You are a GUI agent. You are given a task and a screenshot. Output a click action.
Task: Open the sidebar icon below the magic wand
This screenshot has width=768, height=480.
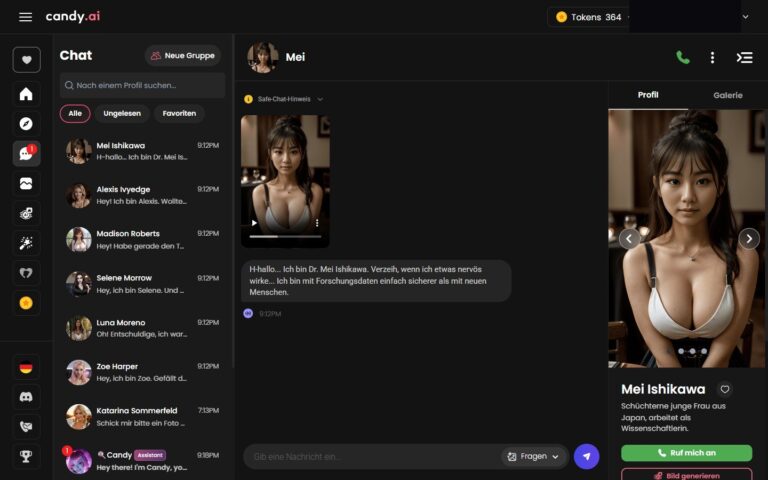pos(26,273)
